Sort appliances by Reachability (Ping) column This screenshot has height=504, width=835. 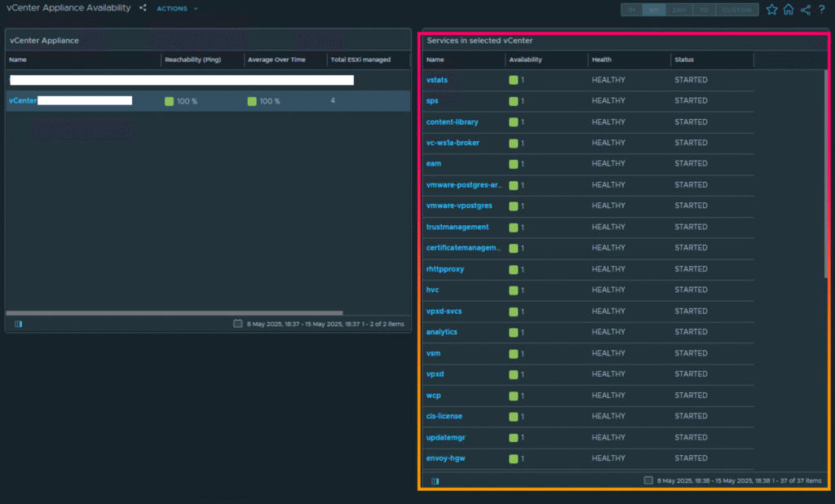192,60
